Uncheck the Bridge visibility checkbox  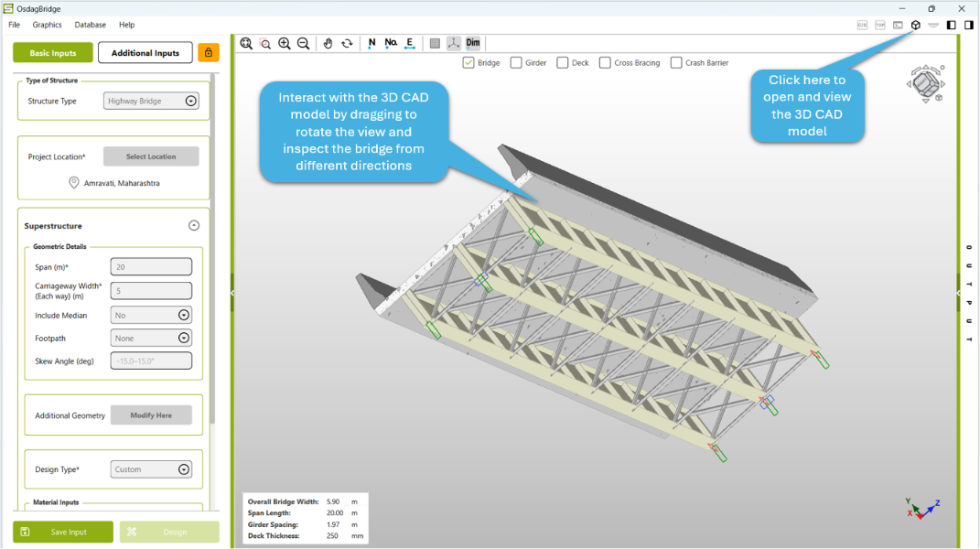click(468, 62)
